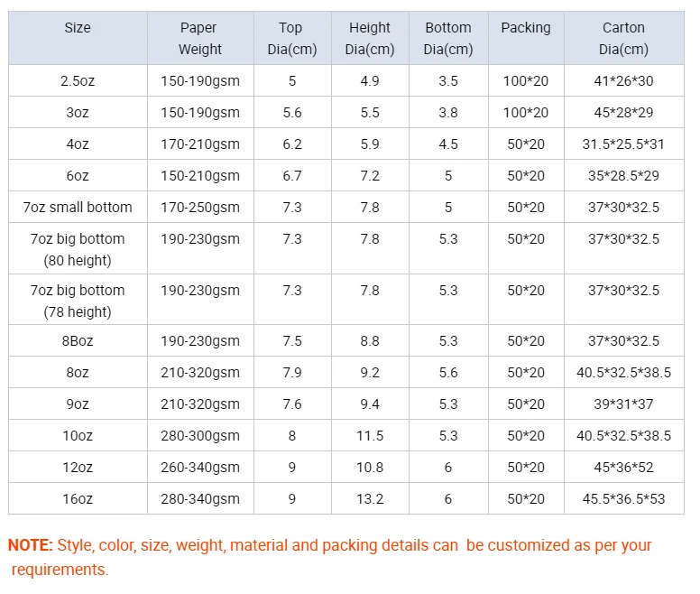The width and height of the screenshot is (700, 594).
Task: Select the 280-300gsm paper weight cell
Action: [199, 436]
